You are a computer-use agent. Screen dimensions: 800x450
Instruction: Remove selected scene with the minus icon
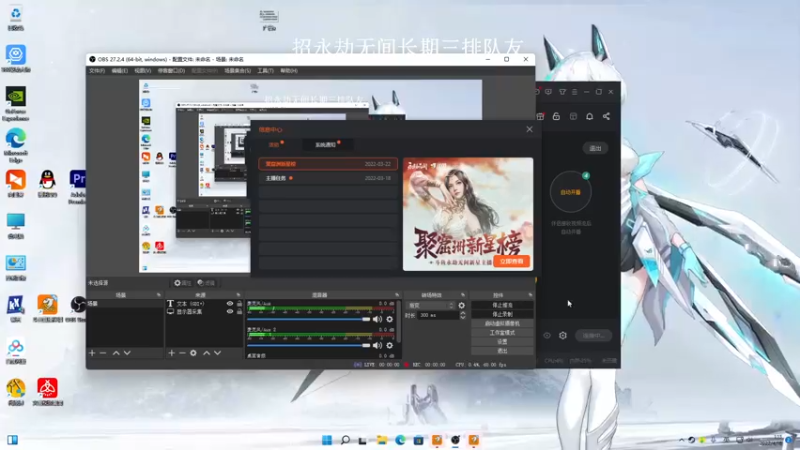pos(103,353)
